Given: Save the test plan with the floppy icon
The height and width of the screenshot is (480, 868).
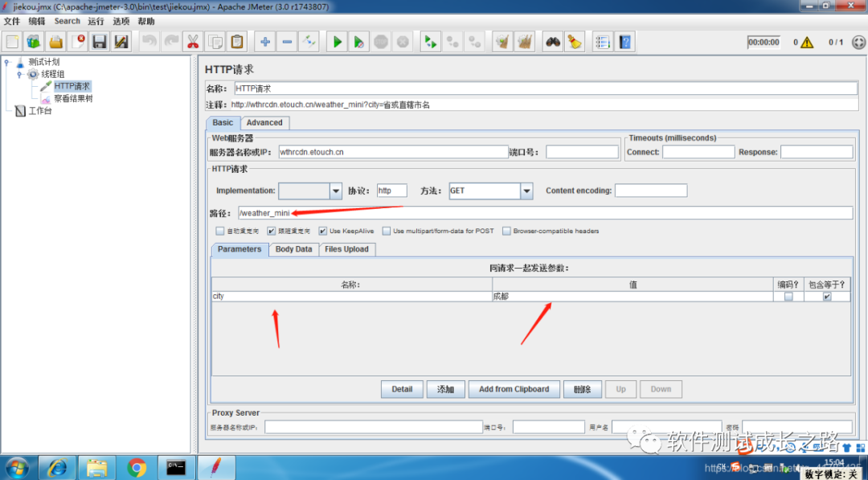Looking at the screenshot, I should click(x=99, y=42).
